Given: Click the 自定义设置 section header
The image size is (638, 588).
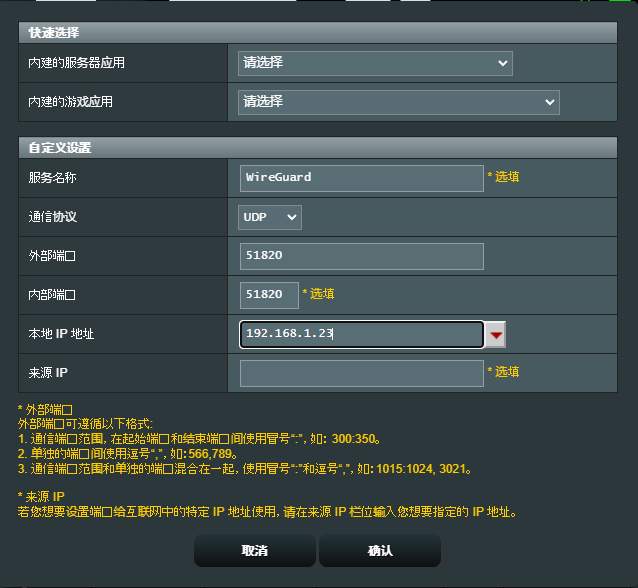Looking at the screenshot, I should [x=318, y=147].
